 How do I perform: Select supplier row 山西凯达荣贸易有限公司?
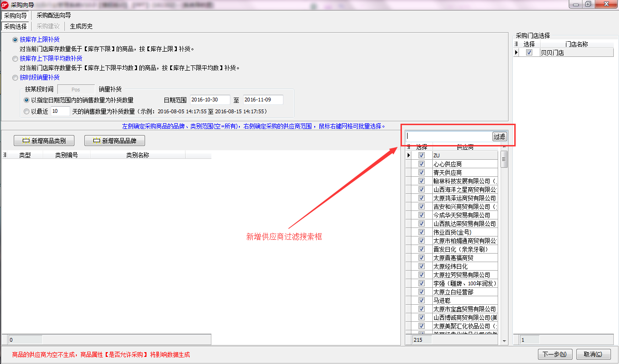[464, 224]
